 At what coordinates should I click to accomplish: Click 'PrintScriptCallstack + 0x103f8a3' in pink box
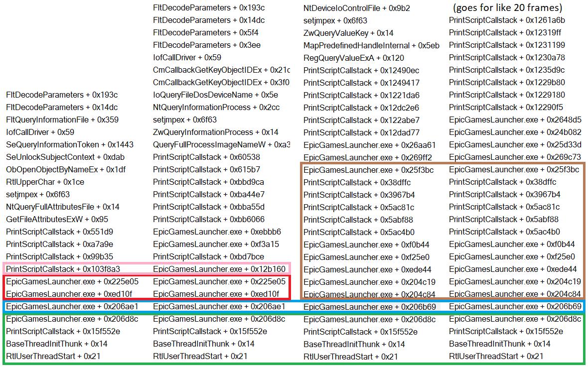63,269
